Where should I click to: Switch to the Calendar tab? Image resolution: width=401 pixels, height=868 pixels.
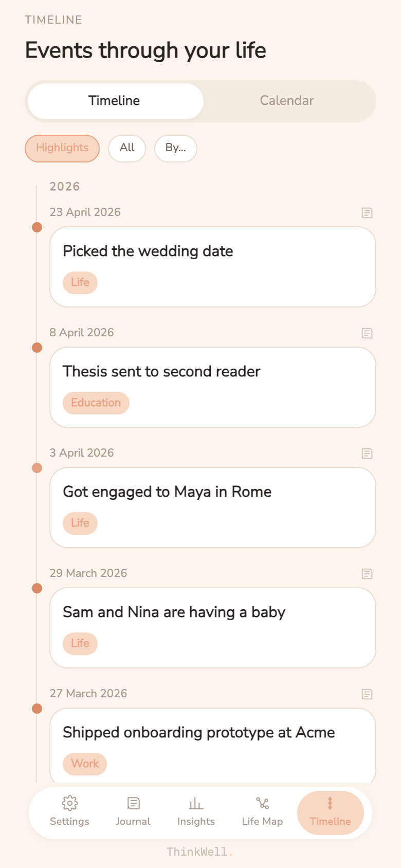pos(287,101)
